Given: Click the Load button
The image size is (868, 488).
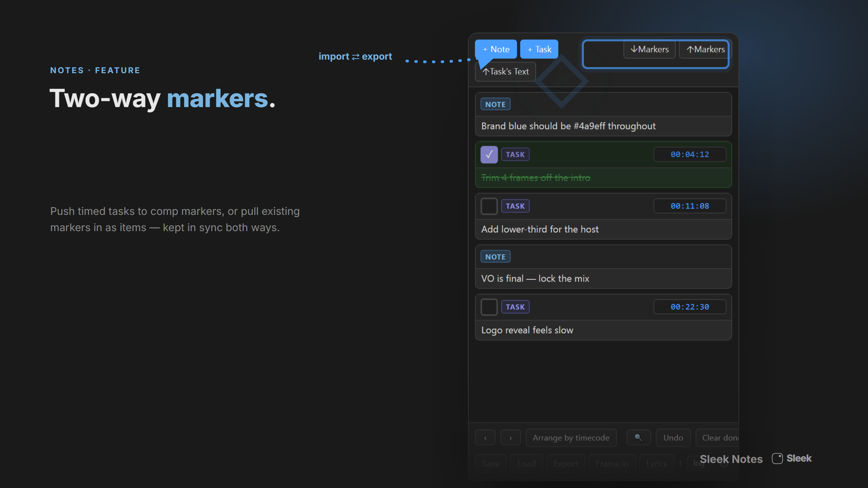Looking at the screenshot, I should tap(527, 464).
